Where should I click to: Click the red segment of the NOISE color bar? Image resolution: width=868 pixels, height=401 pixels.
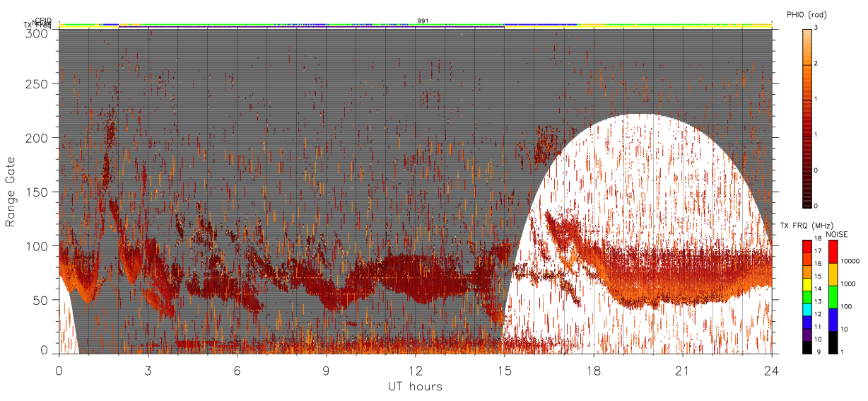click(833, 252)
